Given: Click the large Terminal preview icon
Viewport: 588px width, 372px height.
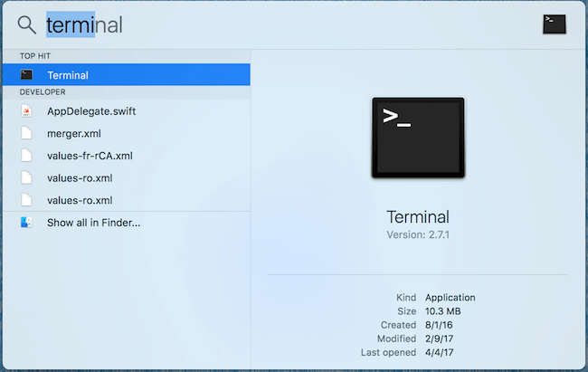Looking at the screenshot, I should (x=417, y=137).
